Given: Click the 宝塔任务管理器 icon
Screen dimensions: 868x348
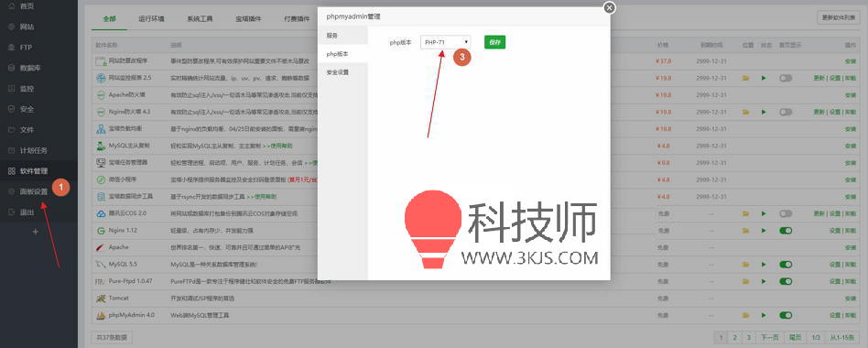Looking at the screenshot, I should pos(101,163).
